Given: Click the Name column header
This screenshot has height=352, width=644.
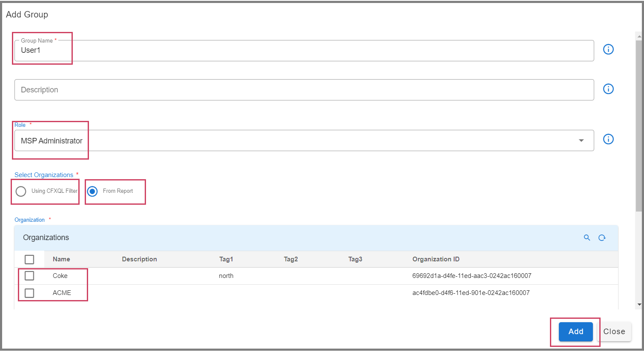Looking at the screenshot, I should coord(61,259).
